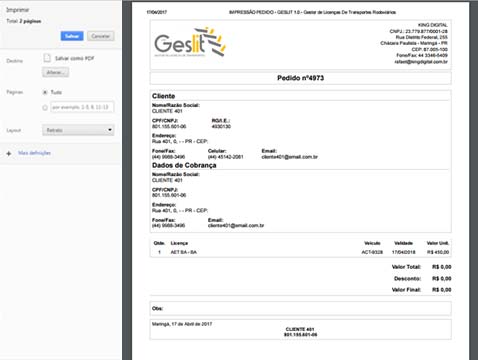The width and height of the screenshot is (478, 360).
Task: Click the blue Salvar button
Action: pos(72,36)
